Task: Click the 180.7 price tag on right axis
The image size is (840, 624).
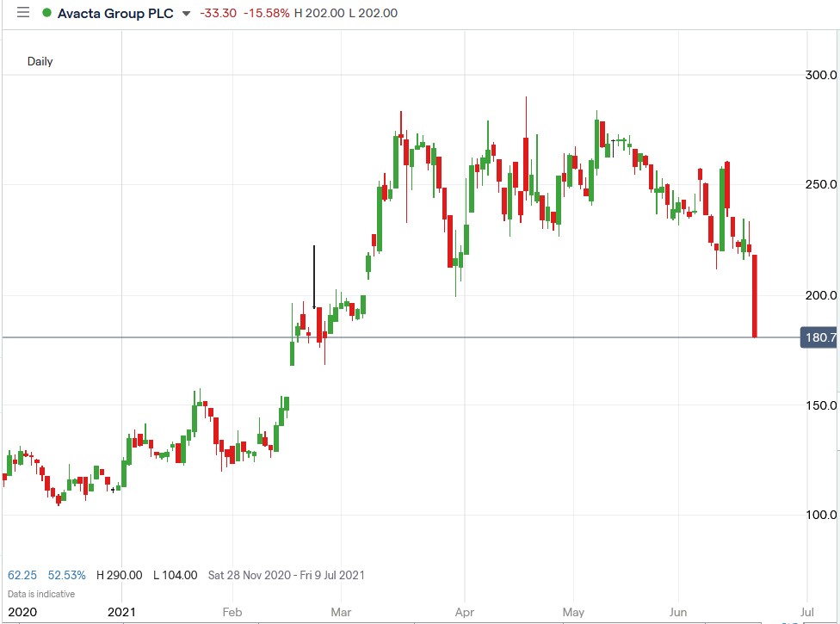Action: point(818,337)
